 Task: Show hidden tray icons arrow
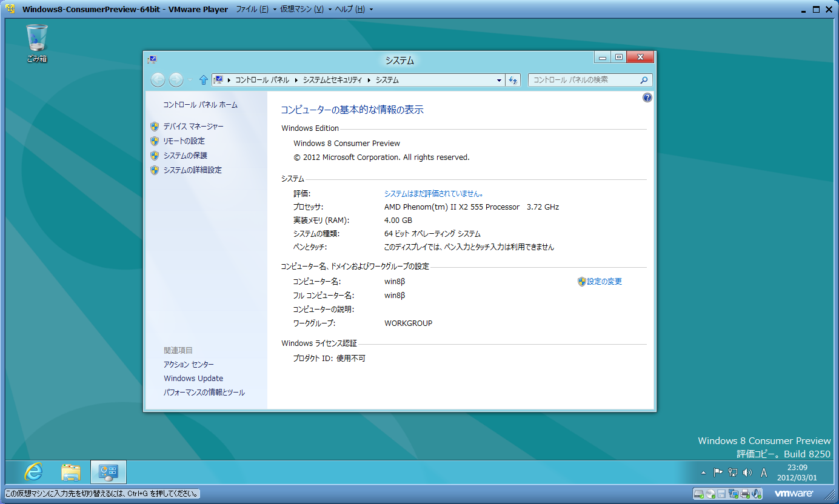(x=703, y=472)
